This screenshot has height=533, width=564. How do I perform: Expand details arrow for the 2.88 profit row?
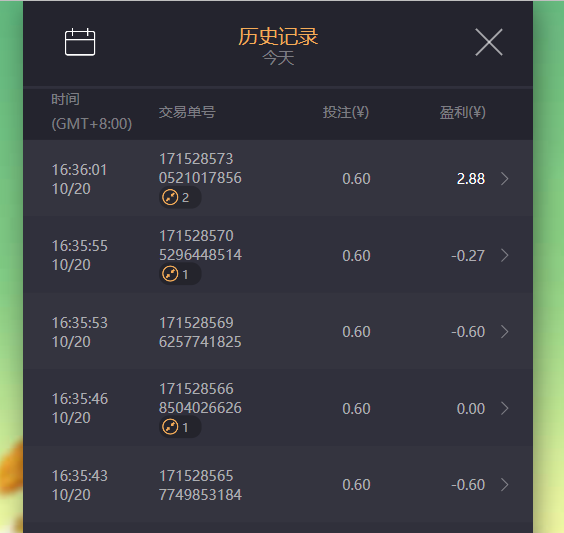pos(505,178)
